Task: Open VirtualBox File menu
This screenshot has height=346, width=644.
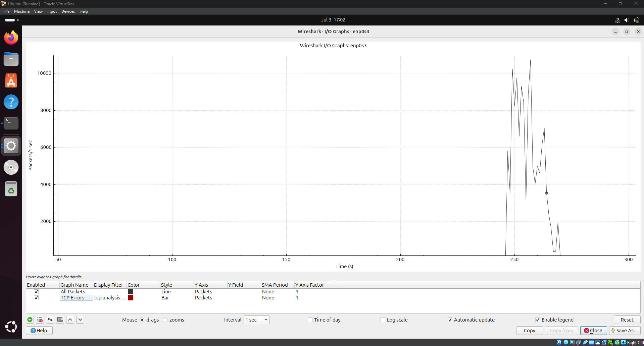Action: pos(6,11)
